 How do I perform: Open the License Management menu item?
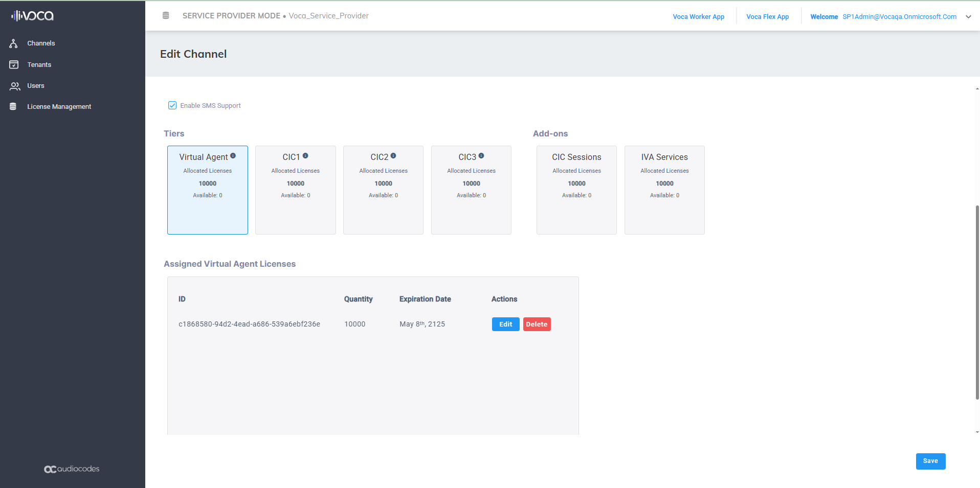(x=59, y=107)
